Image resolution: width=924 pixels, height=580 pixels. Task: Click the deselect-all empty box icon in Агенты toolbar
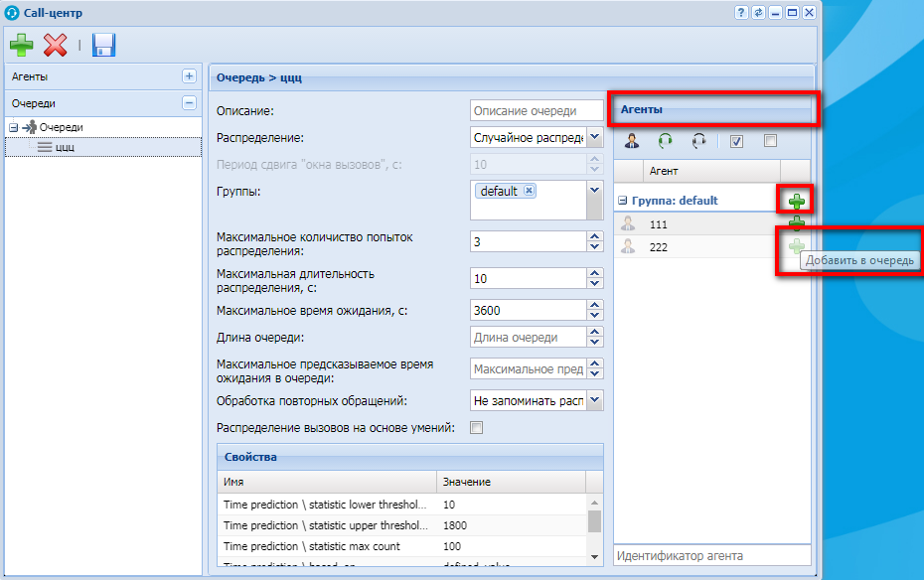click(x=770, y=140)
